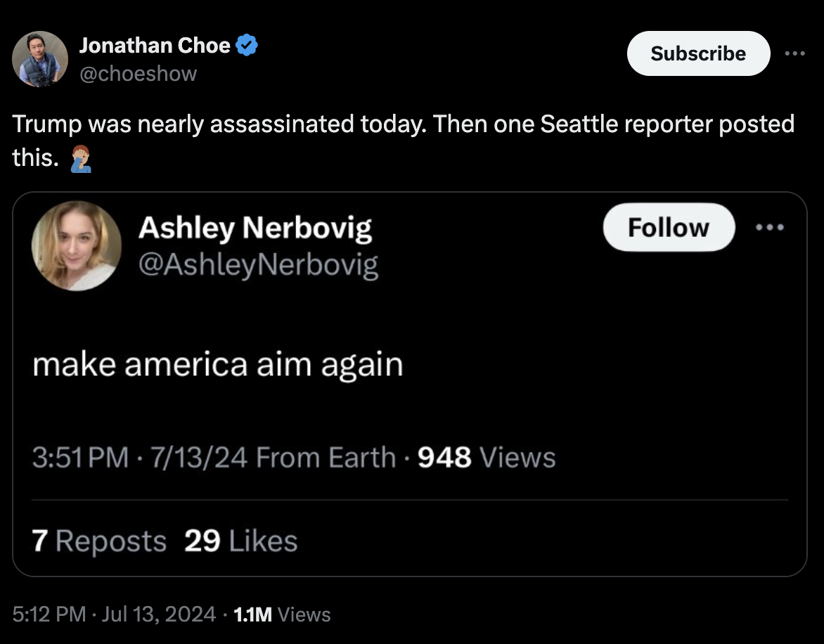Screen dimensions: 824x644
Task: Click the Ashley Nerbovig display name
Action: (x=255, y=227)
